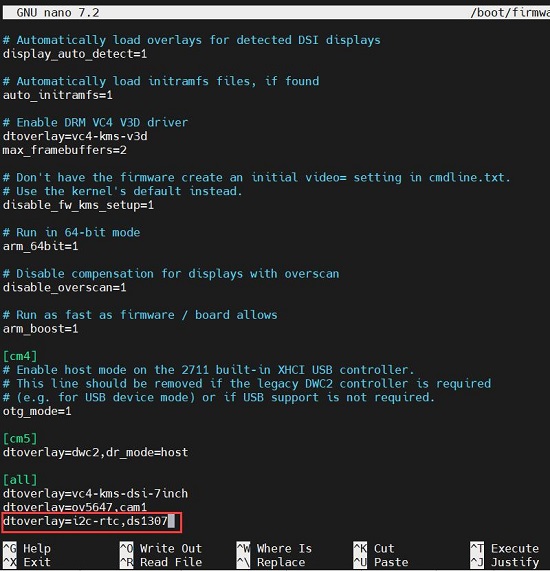Select the ^T Execute command

(x=504, y=548)
